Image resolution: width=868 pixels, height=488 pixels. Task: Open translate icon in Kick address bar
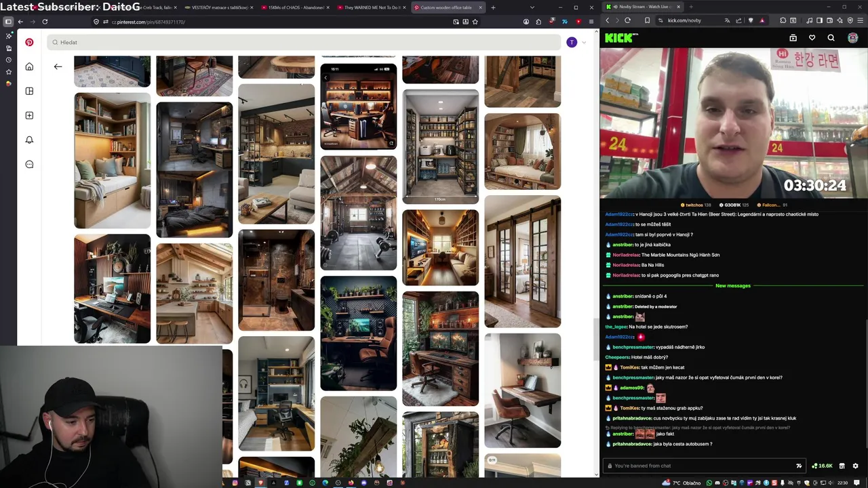coord(728,20)
